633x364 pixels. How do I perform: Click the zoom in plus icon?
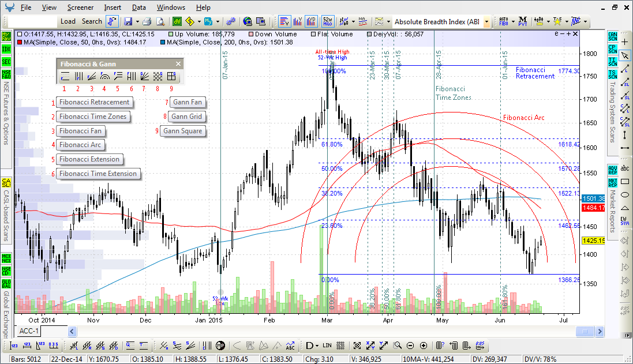[x=424, y=346]
